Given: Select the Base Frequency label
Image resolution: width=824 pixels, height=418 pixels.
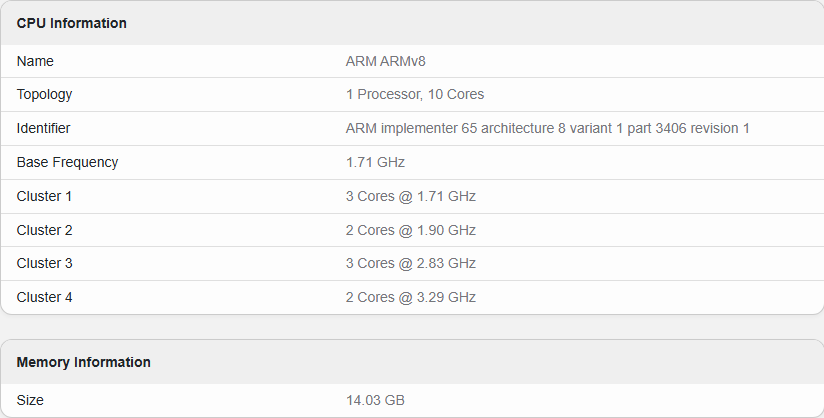Looking at the screenshot, I should tap(67, 162).
